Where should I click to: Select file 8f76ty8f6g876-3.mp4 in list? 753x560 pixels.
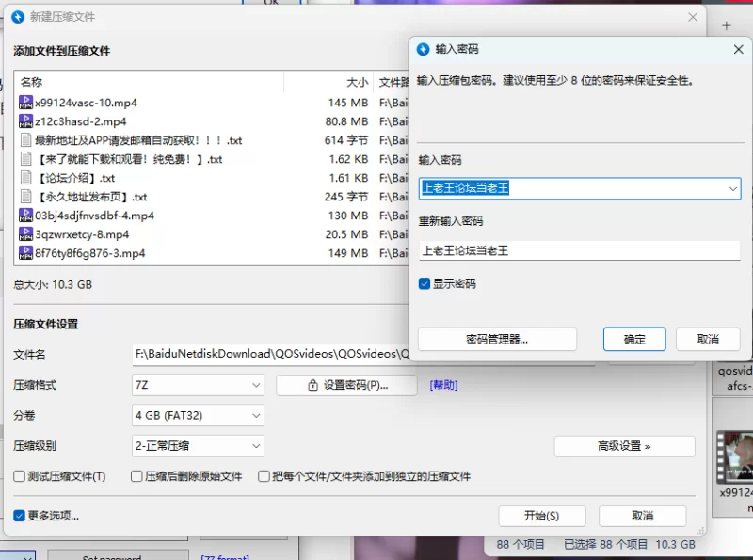click(90, 253)
